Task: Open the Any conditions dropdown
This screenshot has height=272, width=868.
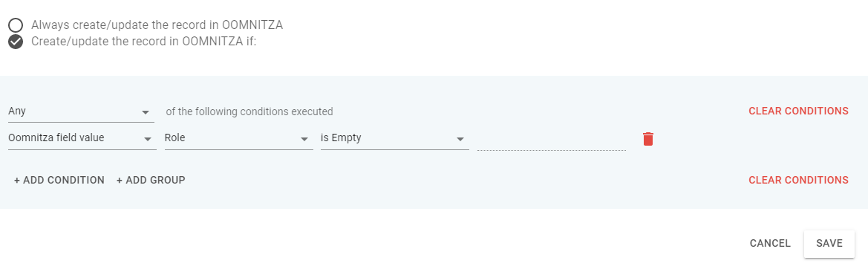Action: (82, 111)
